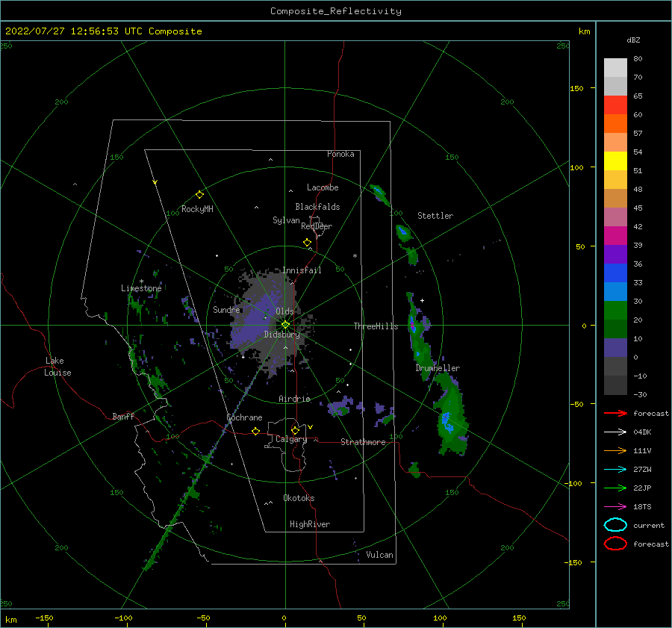Click the orange swatch between 60 and 57 dBZ
This screenshot has height=628, width=672.
click(x=615, y=124)
